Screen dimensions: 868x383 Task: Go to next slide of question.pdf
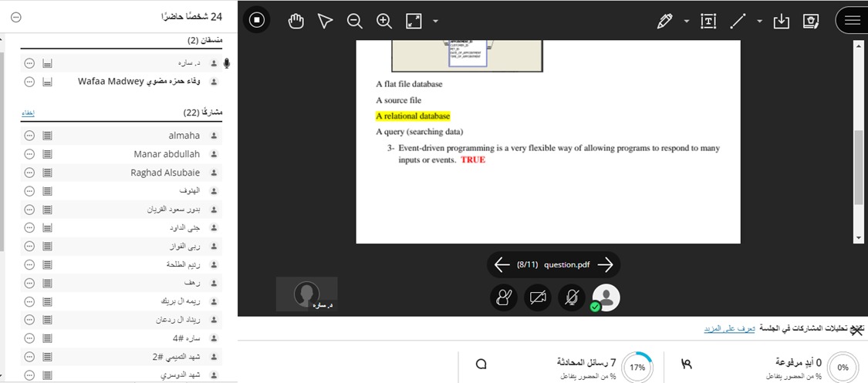pos(606,265)
